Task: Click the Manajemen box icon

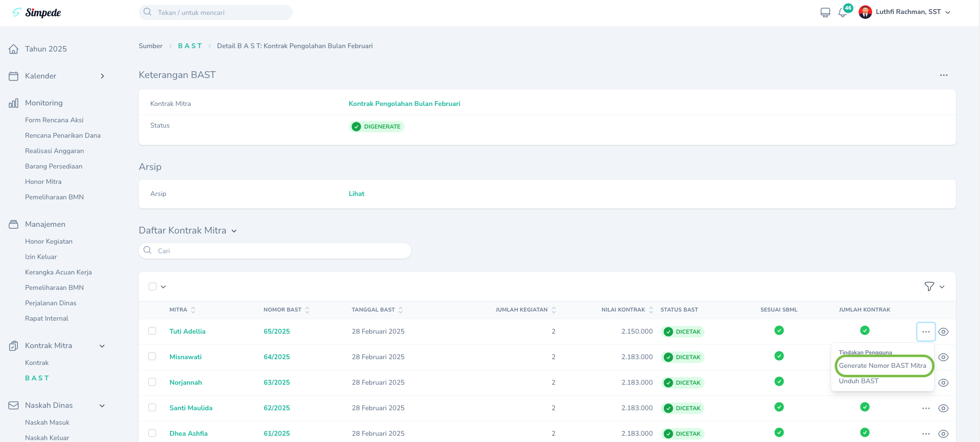Action: [x=13, y=224]
